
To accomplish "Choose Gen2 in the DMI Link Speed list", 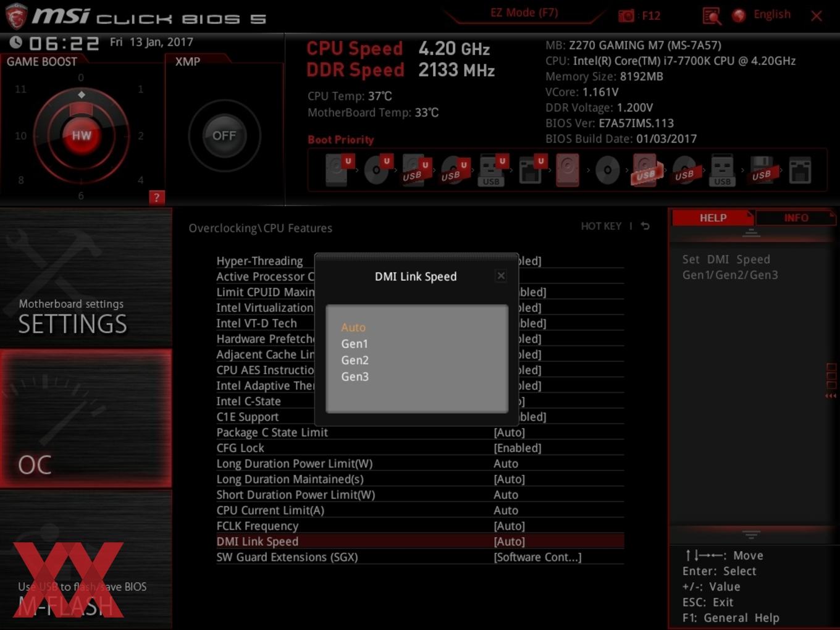I will (355, 360).
